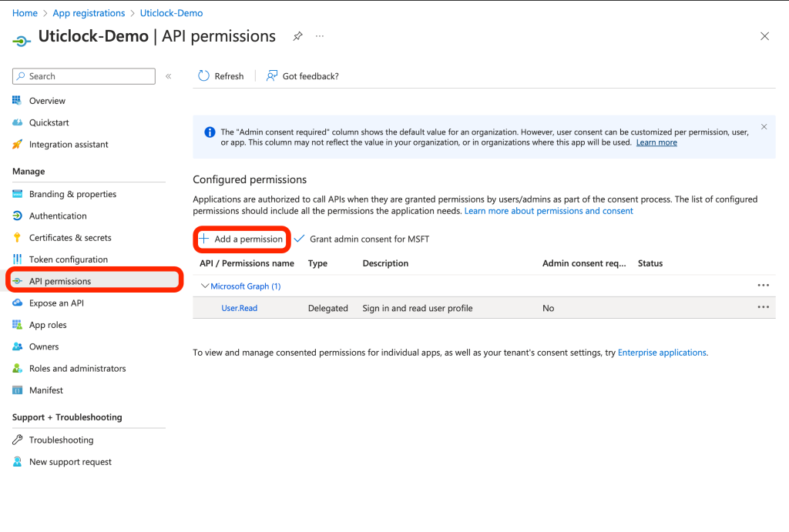Viewport: 789px width, 532px height.
Task: Collapse the sidebar with double chevron
Action: [169, 76]
